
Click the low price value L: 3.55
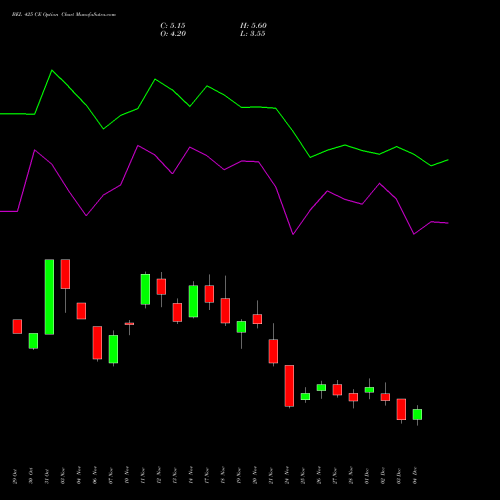pos(253,34)
